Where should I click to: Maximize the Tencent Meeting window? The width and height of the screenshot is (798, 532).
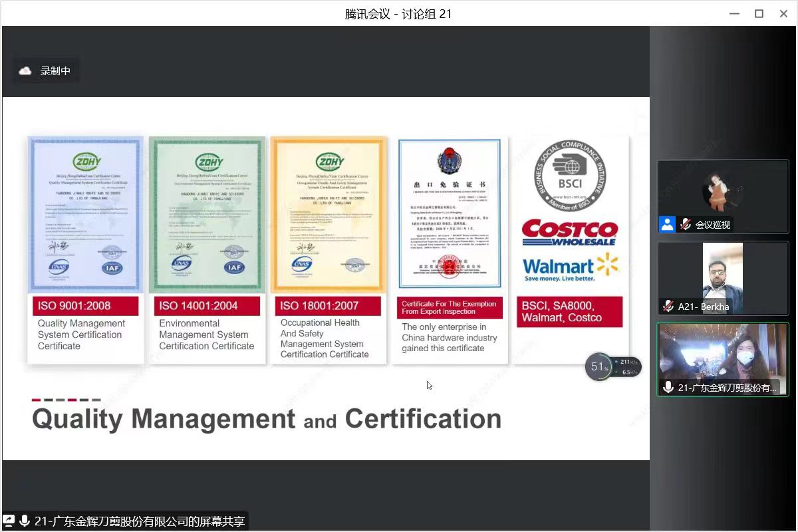point(759,13)
